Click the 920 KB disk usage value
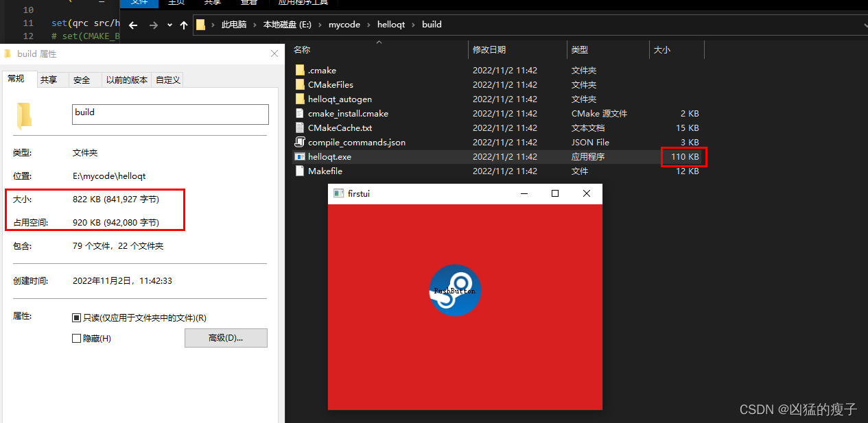868x423 pixels. coord(116,223)
